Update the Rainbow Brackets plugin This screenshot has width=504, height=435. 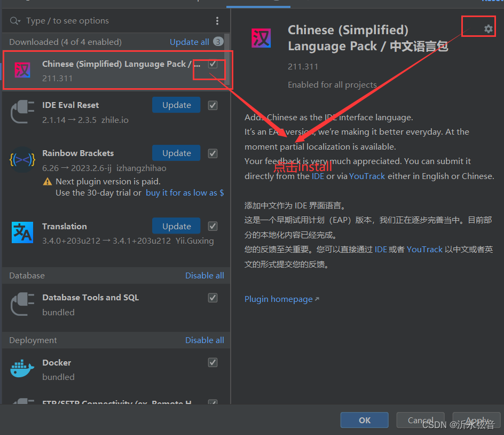point(177,153)
